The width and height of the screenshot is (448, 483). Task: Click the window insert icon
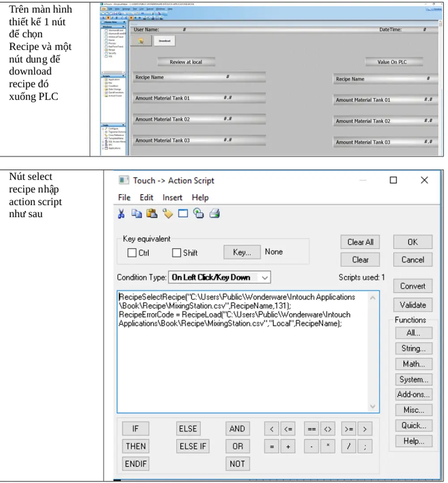(x=183, y=213)
